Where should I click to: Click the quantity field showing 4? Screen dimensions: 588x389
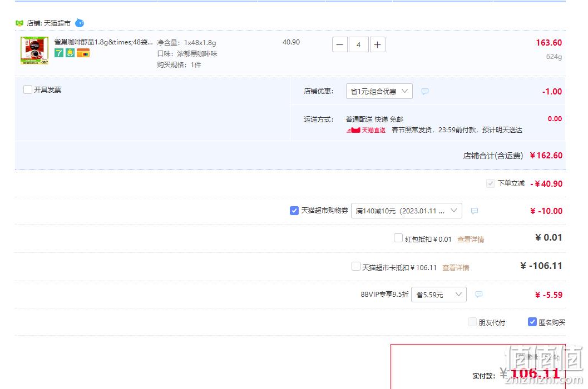(358, 44)
